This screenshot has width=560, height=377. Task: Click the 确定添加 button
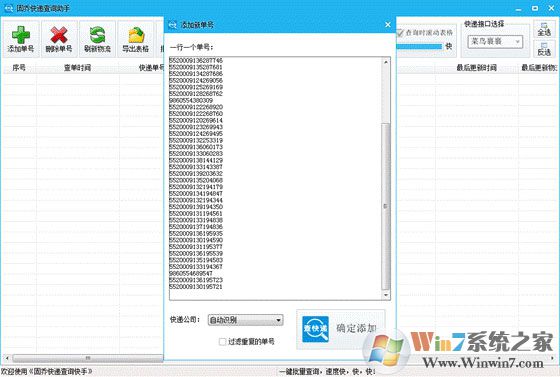coord(341,329)
